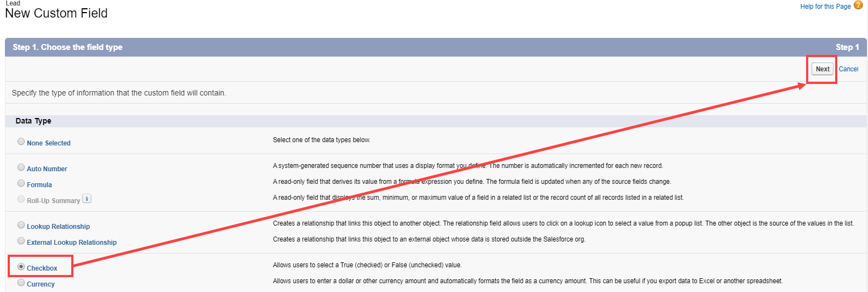Select the None Selected radio button
Screen dimensions: 868x292
point(21,142)
